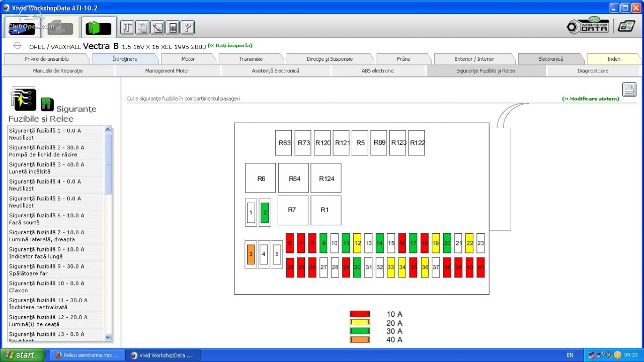This screenshot has height=362, width=644.
Task: Click relay R124 in the diagram
Action: click(x=326, y=178)
